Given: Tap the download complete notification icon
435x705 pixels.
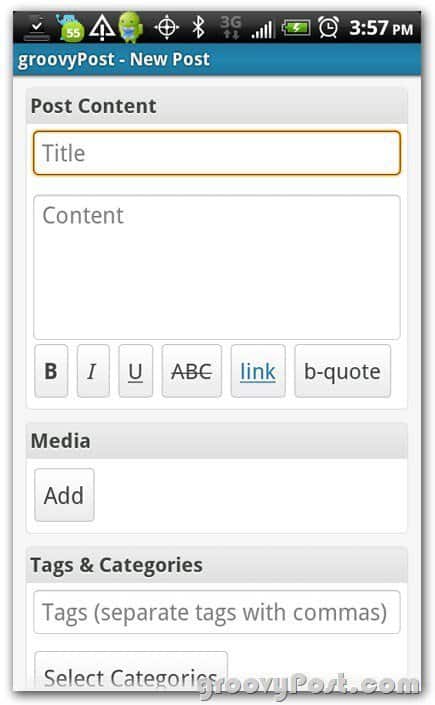Looking at the screenshot, I should tap(37, 28).
